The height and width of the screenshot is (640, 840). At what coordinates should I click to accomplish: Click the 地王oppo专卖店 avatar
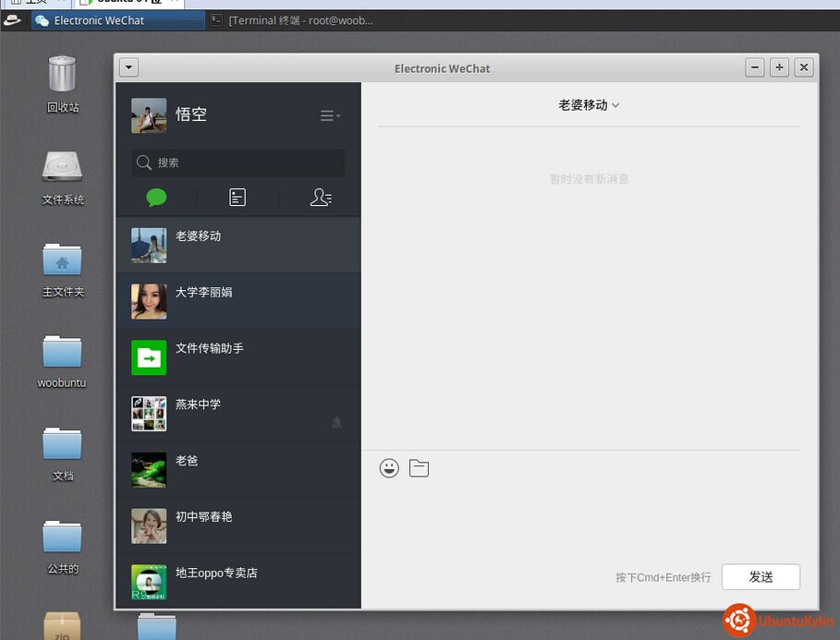[x=149, y=582]
